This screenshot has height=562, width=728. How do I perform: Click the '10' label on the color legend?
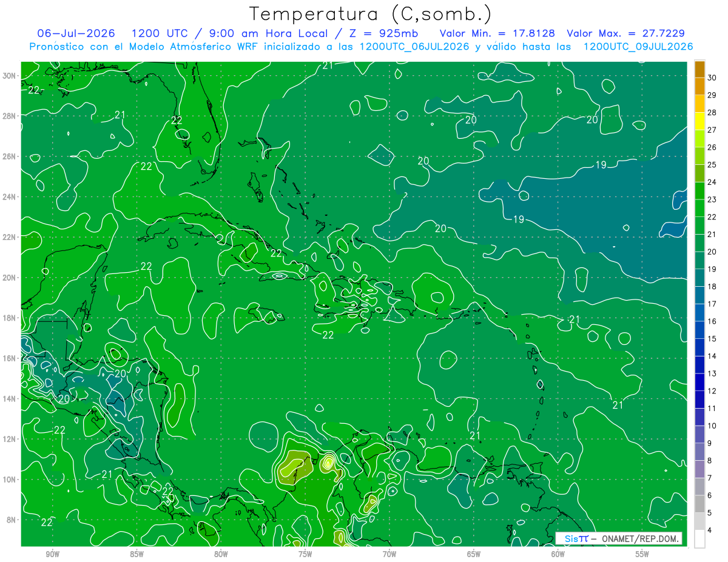pos(712,426)
